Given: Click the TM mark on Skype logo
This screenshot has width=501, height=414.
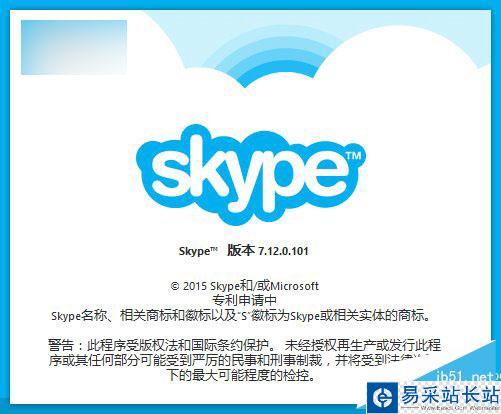Looking at the screenshot, I should [x=353, y=156].
